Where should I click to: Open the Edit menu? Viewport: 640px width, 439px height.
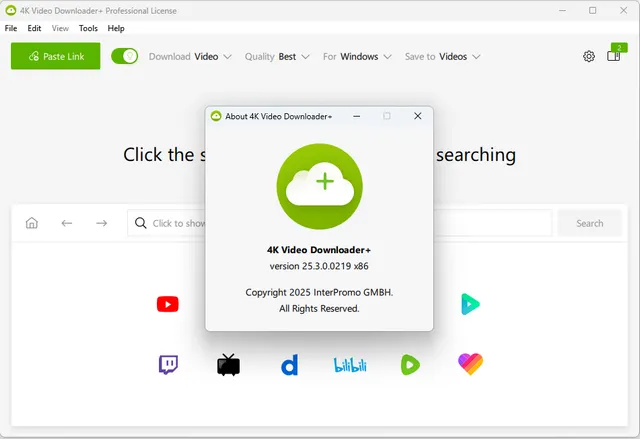[34, 28]
